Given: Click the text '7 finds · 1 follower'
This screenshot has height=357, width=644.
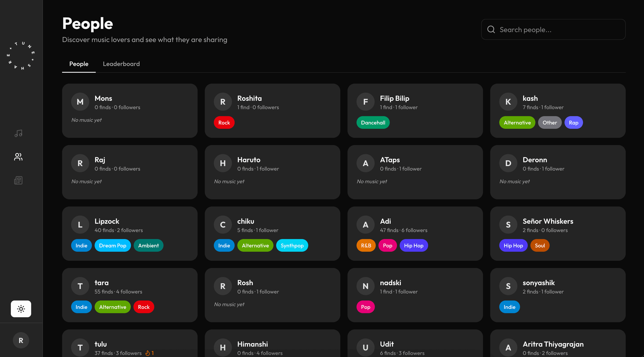Looking at the screenshot, I should click(543, 107).
